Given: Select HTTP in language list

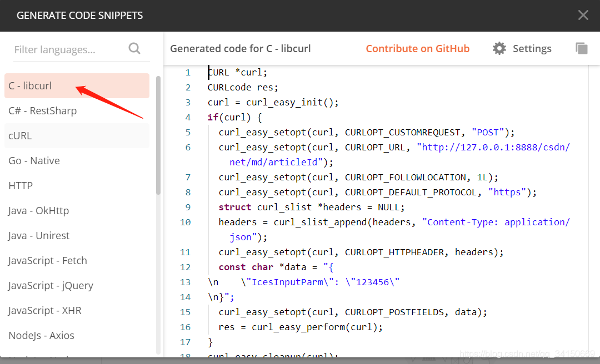Looking at the screenshot, I should click(77, 185).
